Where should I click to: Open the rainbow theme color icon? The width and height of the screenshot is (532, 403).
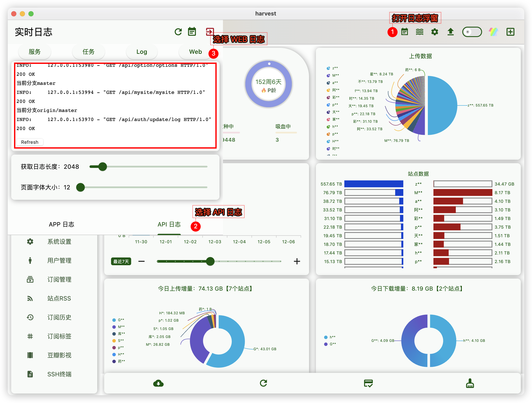(493, 32)
